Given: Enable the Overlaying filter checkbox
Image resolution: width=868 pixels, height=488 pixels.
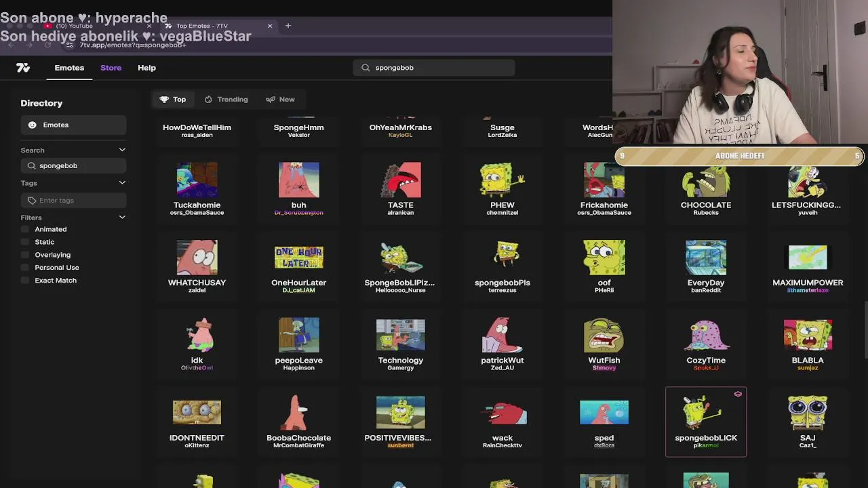Looking at the screenshot, I should 26,255.
